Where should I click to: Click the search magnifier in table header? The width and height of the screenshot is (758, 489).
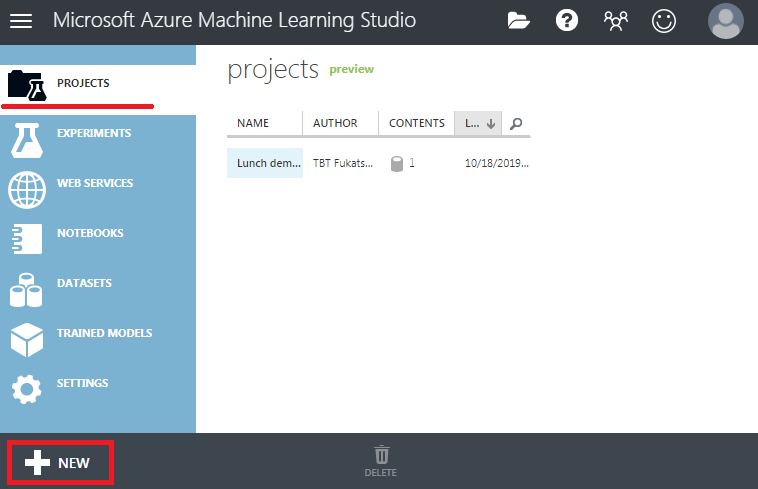(516, 124)
